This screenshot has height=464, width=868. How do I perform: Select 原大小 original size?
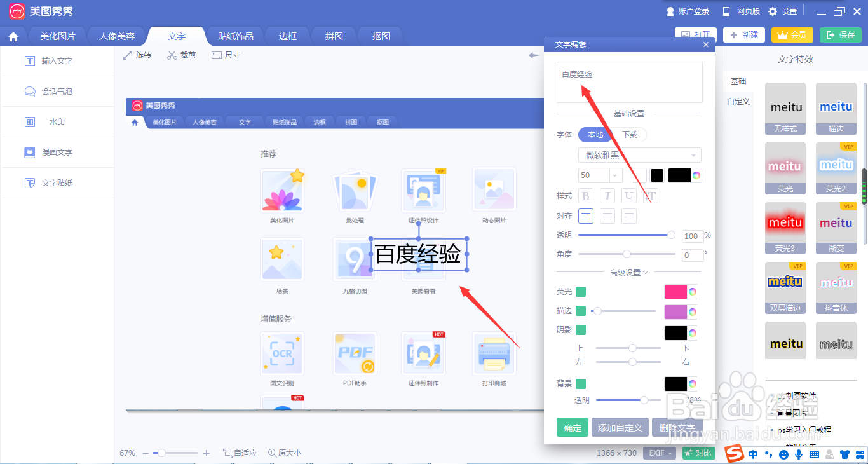click(x=285, y=453)
